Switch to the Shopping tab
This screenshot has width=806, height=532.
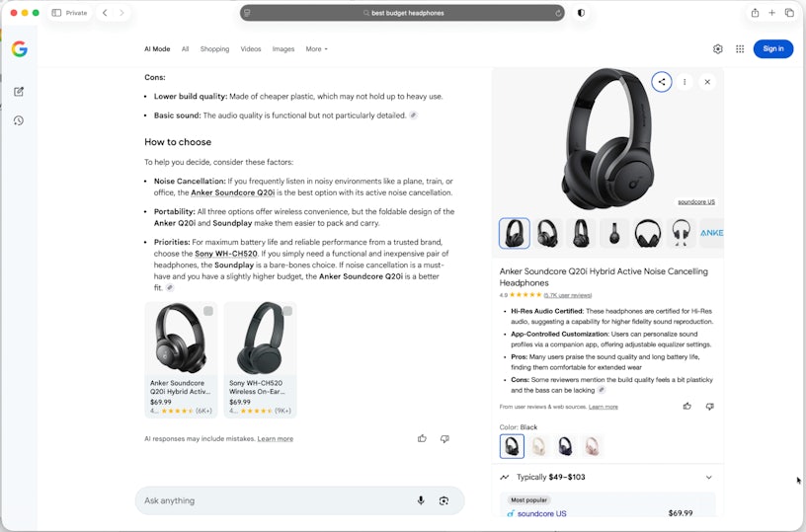coord(214,49)
